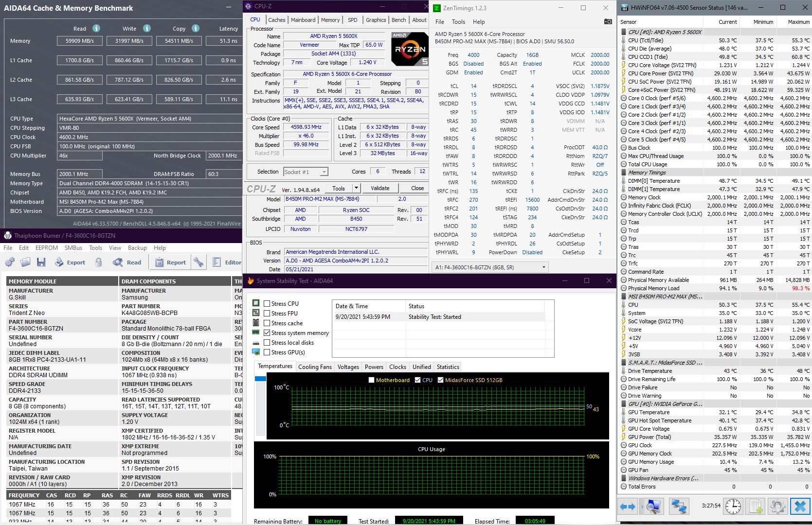Click the ZenTimings camera screenshot icon
Screen dimensions: 812x525
point(608,21)
